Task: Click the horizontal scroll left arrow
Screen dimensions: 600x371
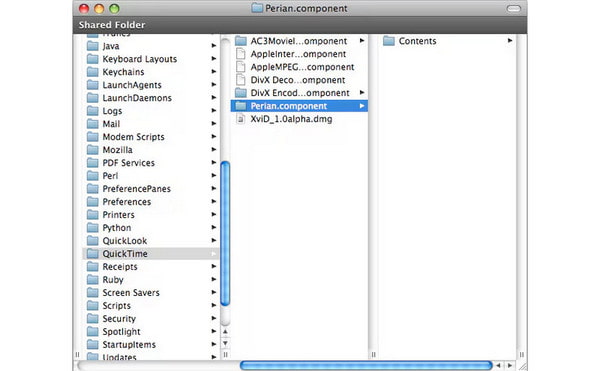Action: tap(499, 366)
